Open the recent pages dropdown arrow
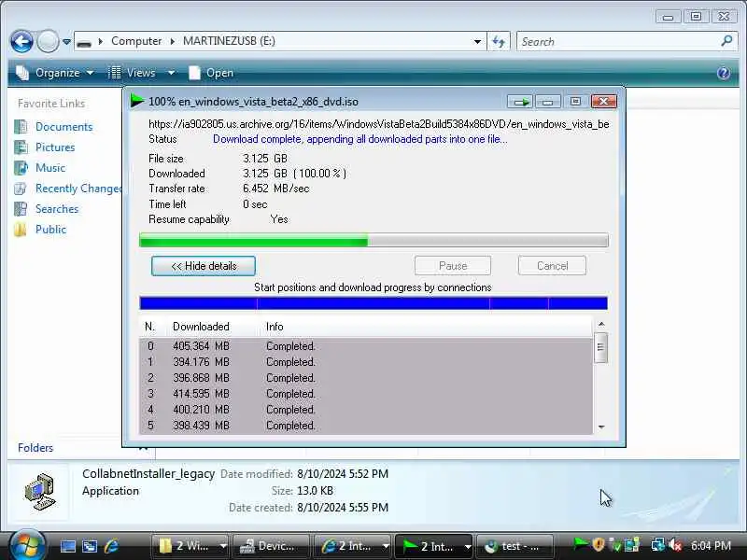 tap(66, 42)
